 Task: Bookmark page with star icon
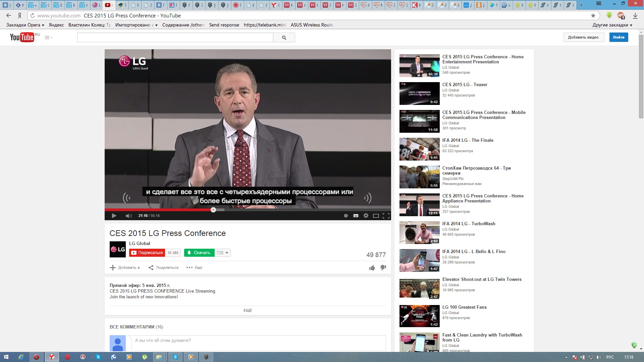pos(593,15)
